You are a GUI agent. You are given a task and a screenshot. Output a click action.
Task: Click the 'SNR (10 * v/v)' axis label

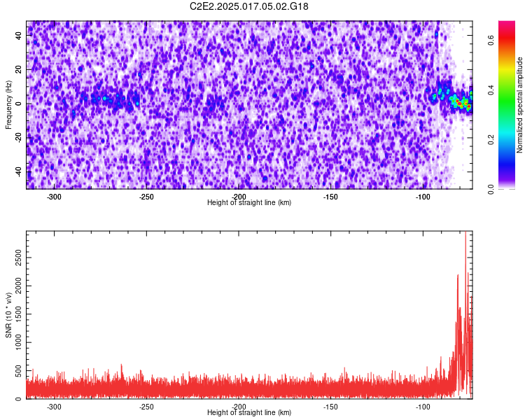coord(8,315)
